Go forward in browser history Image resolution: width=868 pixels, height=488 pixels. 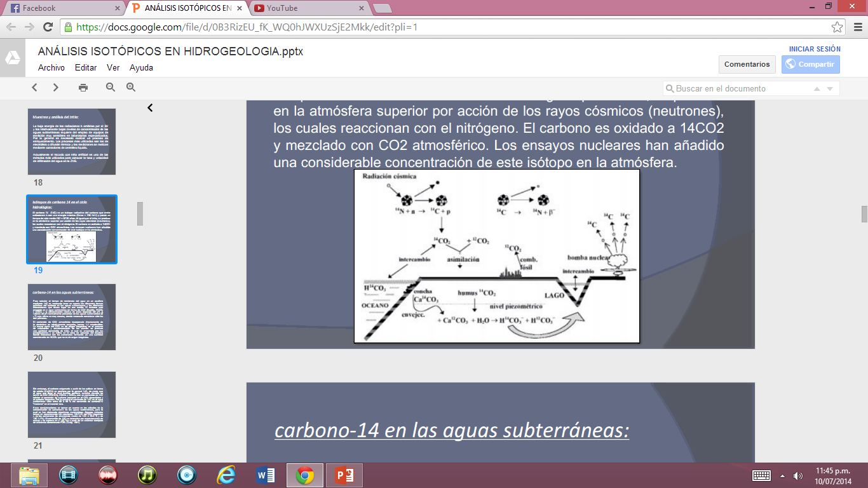pos(29,27)
